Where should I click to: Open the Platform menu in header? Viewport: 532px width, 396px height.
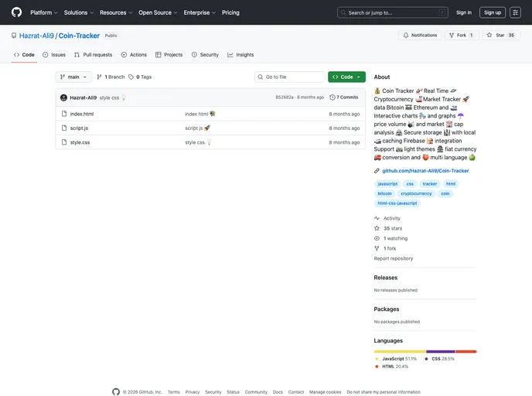pos(43,12)
